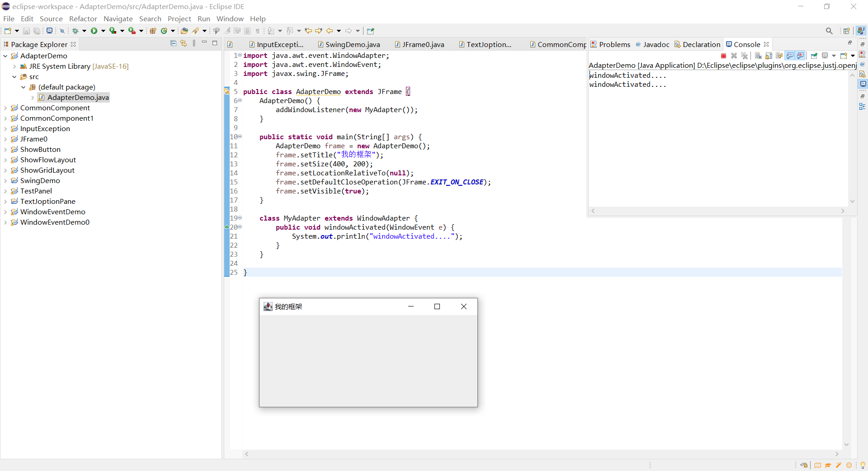Click the Debug bug icon
The width and height of the screenshot is (868, 471).
coord(75,31)
